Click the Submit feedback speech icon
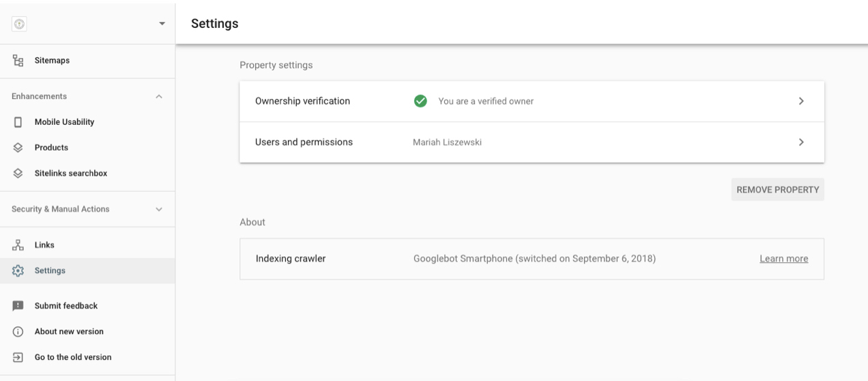 coord(18,306)
